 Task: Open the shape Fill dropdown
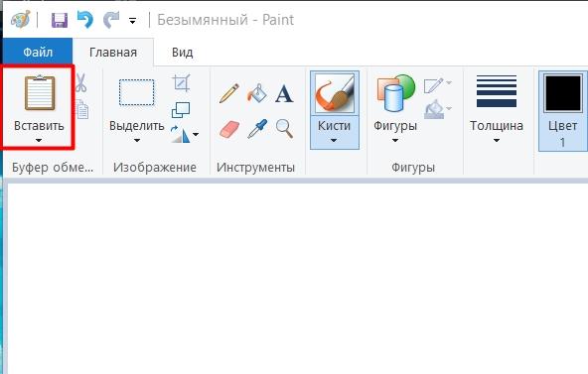tap(438, 109)
